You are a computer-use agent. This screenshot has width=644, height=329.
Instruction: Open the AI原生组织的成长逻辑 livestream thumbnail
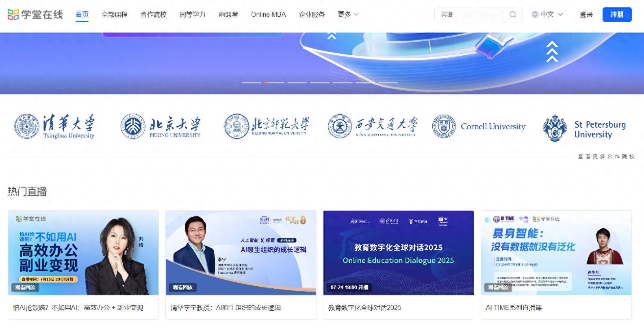pos(241,253)
